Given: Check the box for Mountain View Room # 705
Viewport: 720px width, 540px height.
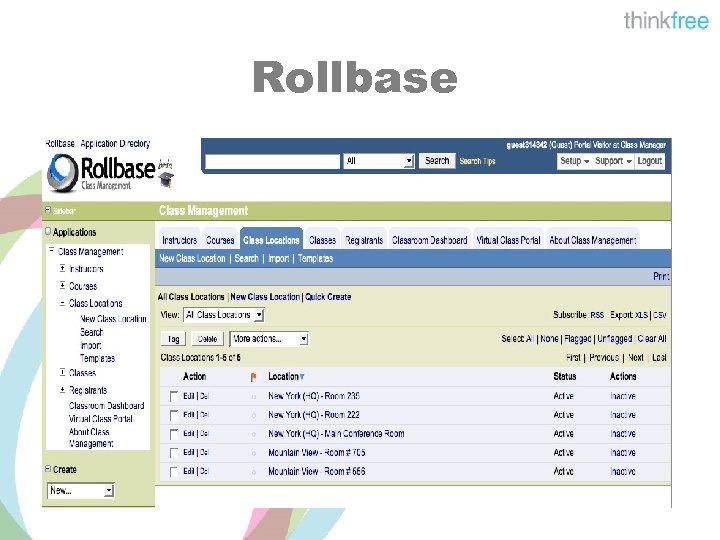Looking at the screenshot, I should click(174, 453).
